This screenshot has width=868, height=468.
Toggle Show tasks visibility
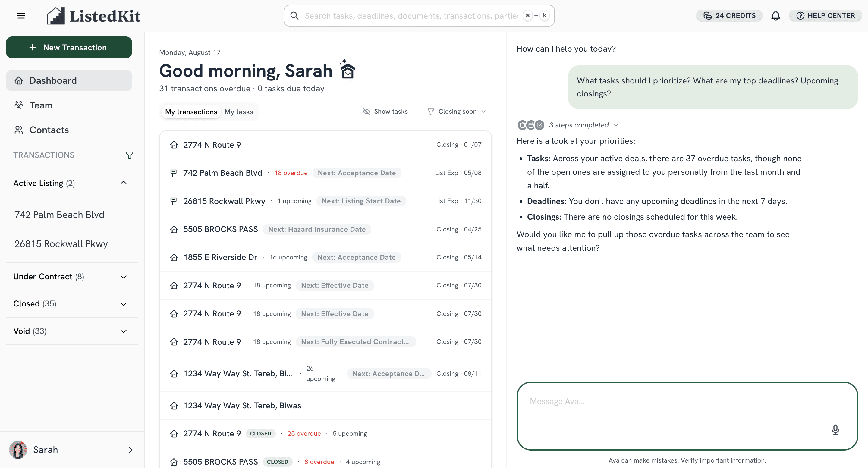point(385,112)
